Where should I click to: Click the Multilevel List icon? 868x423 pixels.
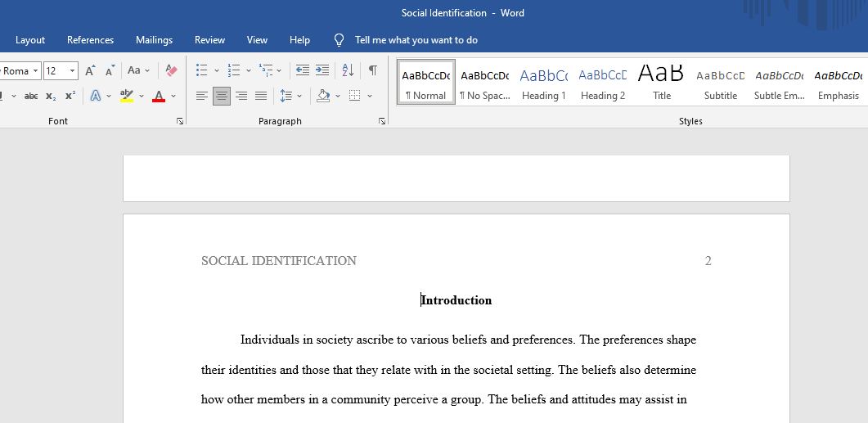(266, 70)
